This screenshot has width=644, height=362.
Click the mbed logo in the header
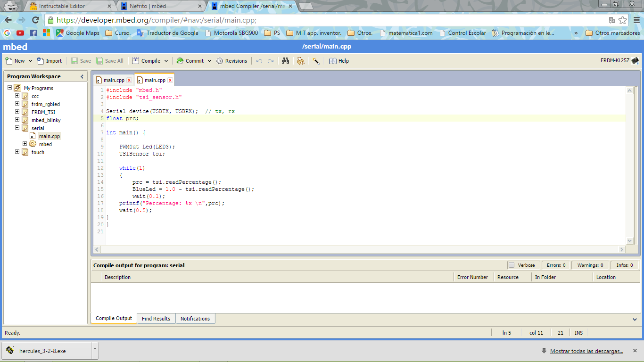tap(15, 47)
